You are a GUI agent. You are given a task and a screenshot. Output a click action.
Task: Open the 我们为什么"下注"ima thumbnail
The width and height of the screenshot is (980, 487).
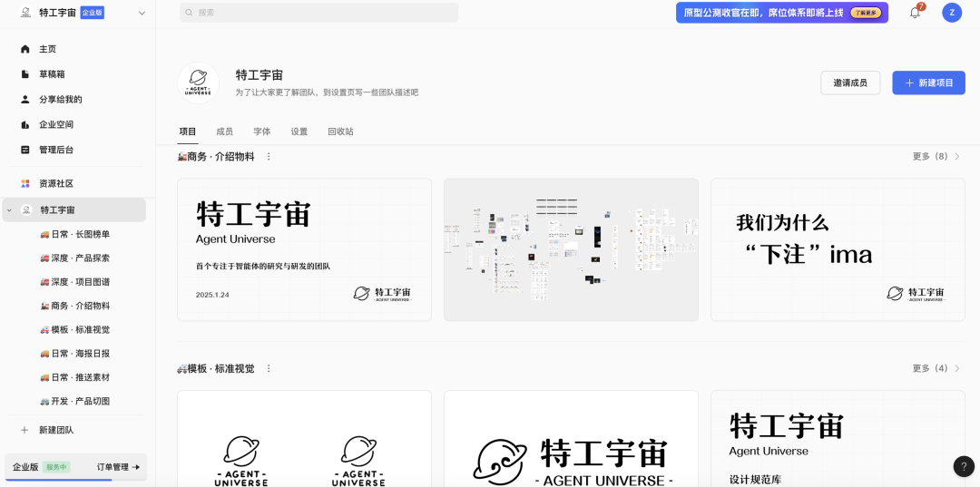click(838, 249)
